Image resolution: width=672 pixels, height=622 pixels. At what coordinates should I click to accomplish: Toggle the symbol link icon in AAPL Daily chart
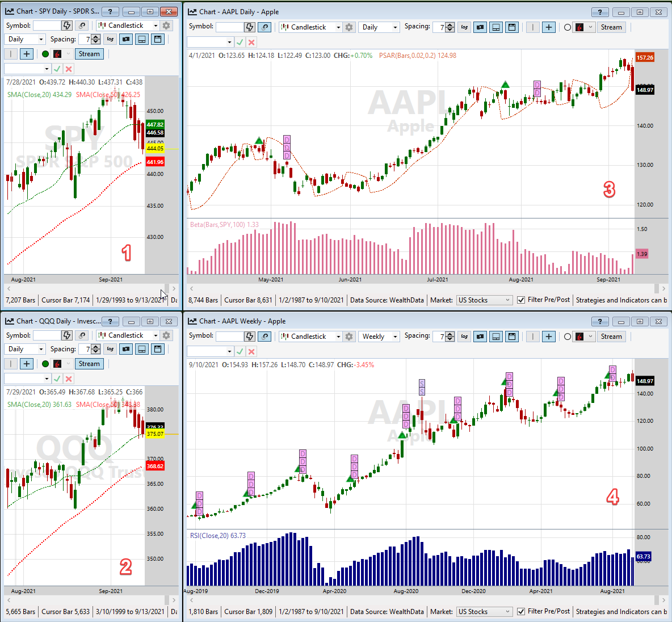click(265, 27)
